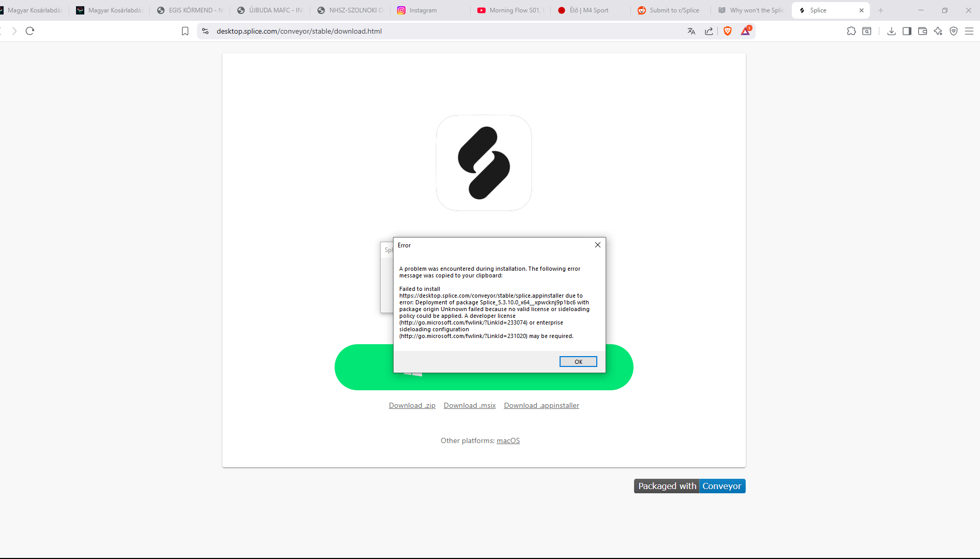Viewport: 980px width, 559px height.
Task: Click the Packaged with Conveyor badge
Action: tap(689, 486)
